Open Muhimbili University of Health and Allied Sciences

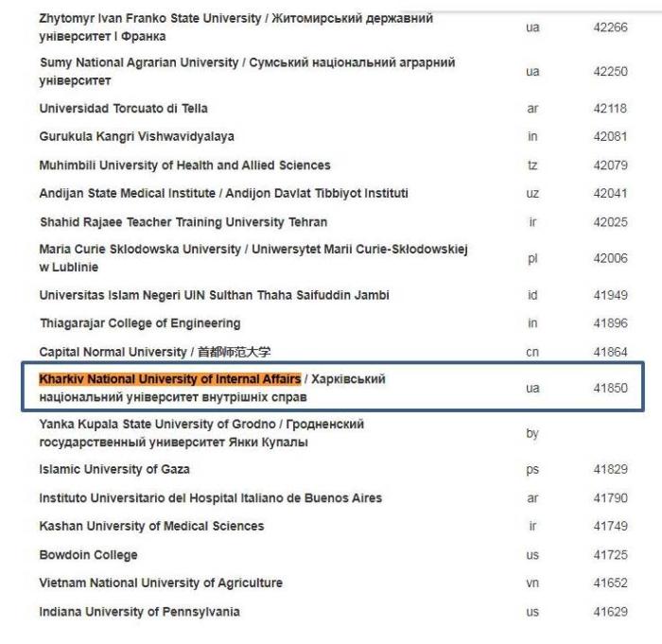[184, 165]
